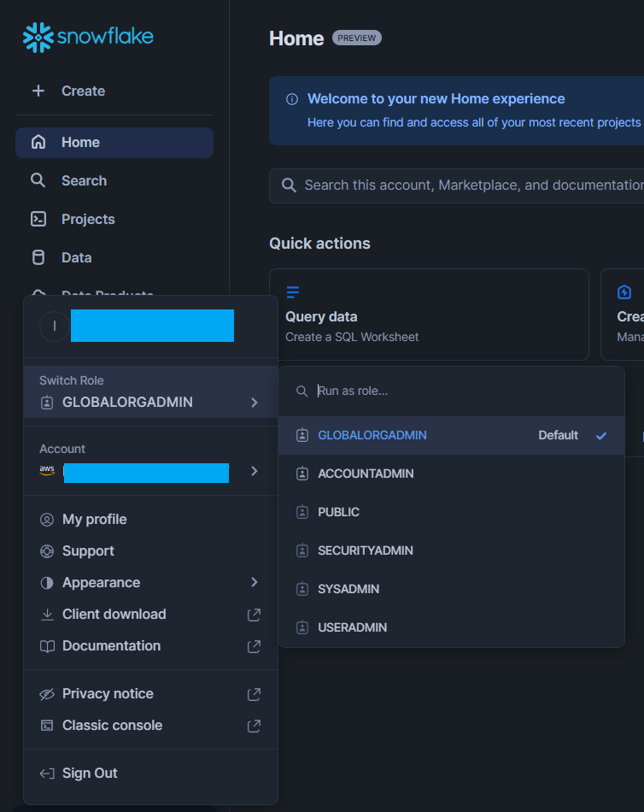644x812 pixels.
Task: Open Client download external link icon
Action: [x=254, y=615]
